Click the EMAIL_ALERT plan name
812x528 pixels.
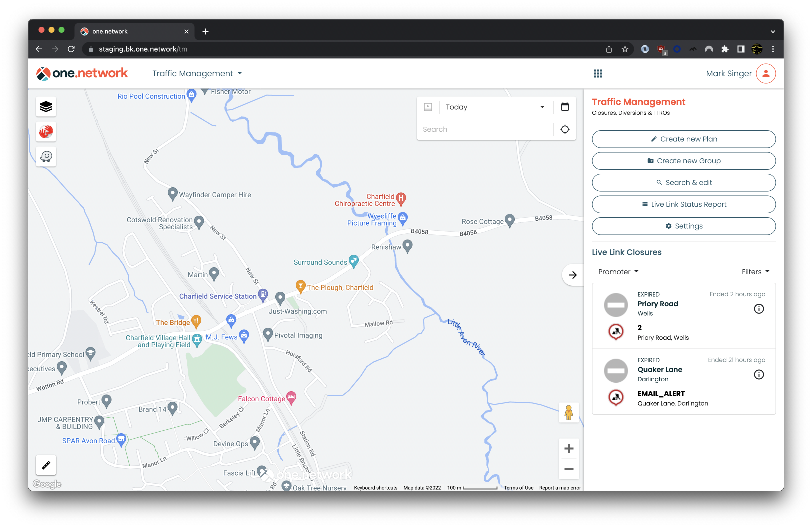(x=661, y=393)
